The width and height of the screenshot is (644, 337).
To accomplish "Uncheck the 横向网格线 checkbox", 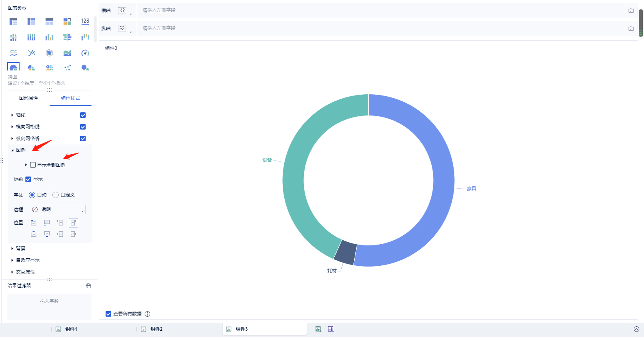I will [83, 127].
